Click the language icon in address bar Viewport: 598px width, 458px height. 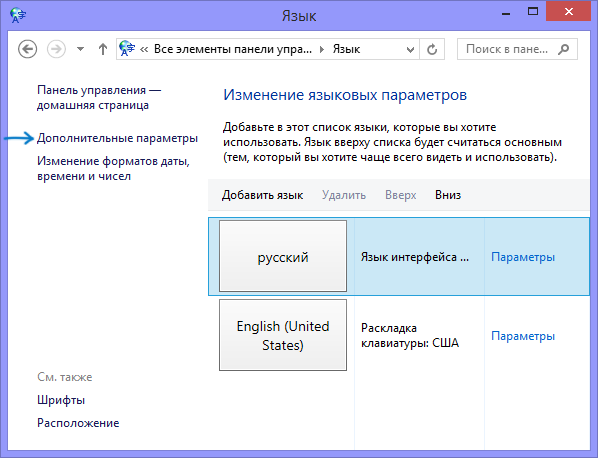coord(127,48)
